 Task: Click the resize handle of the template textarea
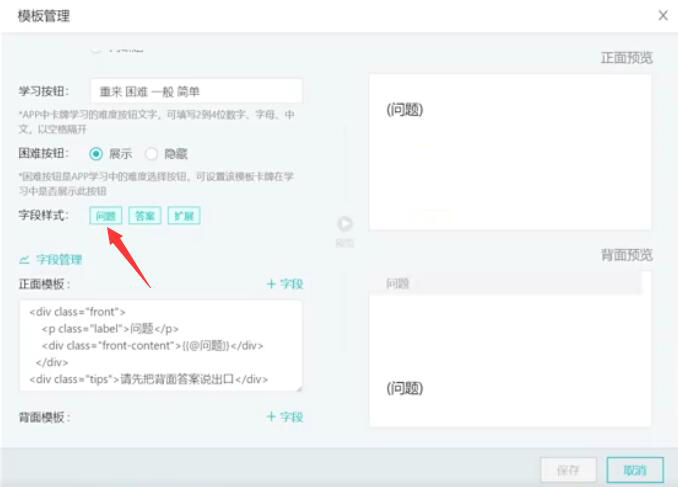point(299,388)
